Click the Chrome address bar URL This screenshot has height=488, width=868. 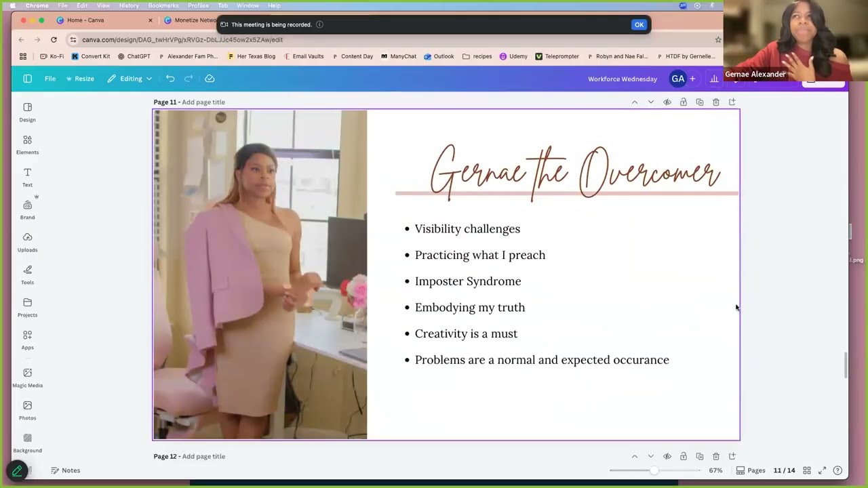click(182, 39)
